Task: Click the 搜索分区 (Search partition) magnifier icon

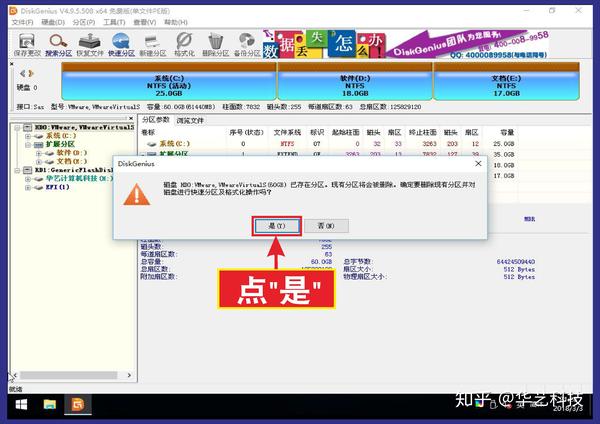Action: 58,45
